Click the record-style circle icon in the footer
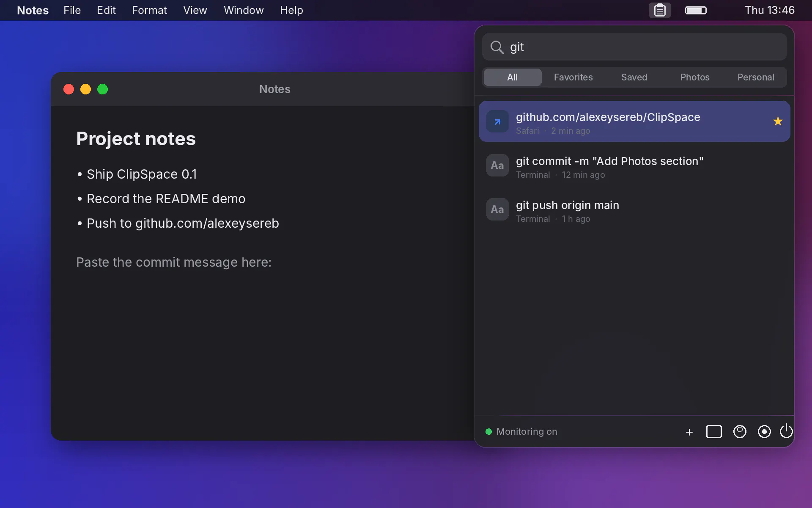The height and width of the screenshot is (508, 812). click(x=764, y=432)
